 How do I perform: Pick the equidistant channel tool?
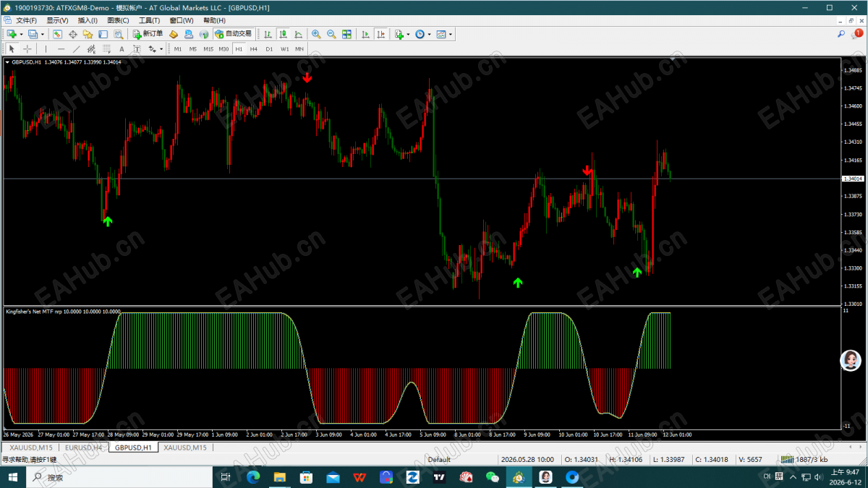[x=91, y=49]
